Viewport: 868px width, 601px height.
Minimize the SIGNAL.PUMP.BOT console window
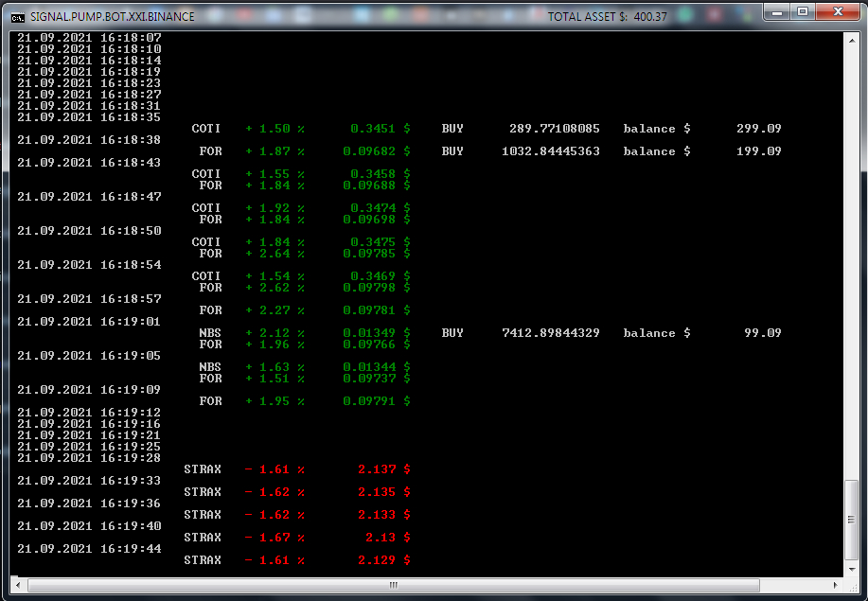click(776, 12)
